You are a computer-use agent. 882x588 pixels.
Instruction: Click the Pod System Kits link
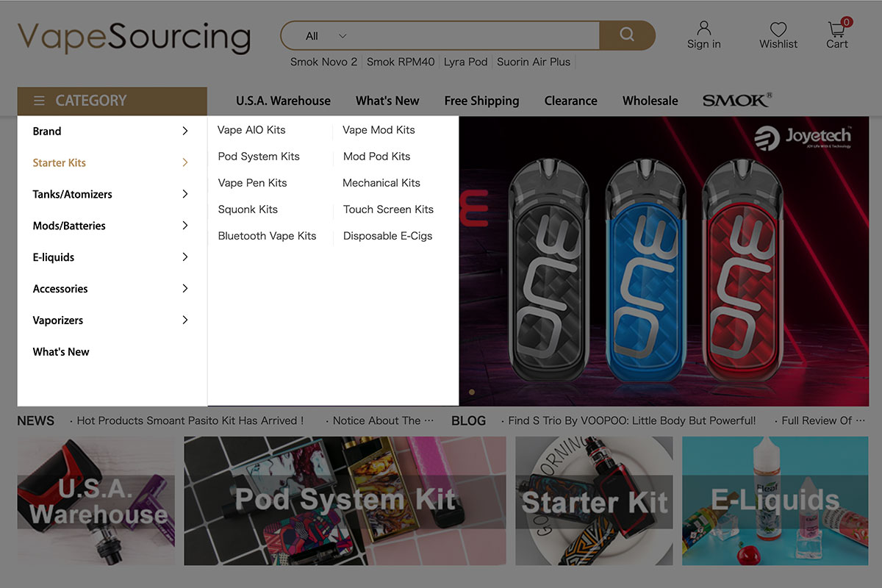click(x=259, y=157)
